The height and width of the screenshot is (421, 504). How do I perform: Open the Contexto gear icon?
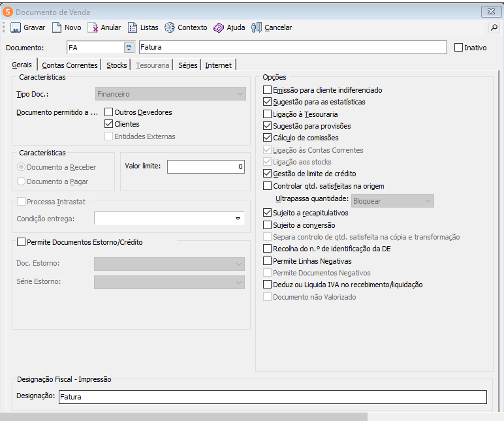point(170,27)
